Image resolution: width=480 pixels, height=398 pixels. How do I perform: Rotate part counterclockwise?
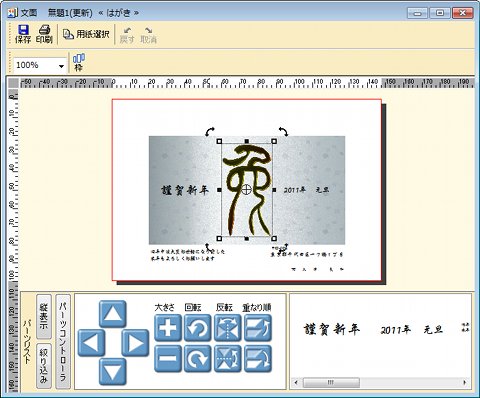pos(198,328)
